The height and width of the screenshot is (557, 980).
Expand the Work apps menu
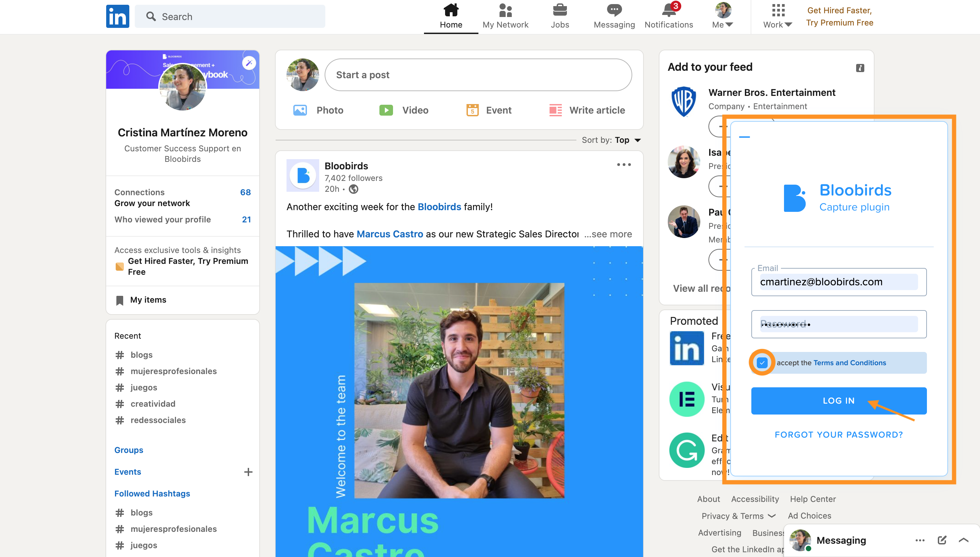click(x=778, y=16)
